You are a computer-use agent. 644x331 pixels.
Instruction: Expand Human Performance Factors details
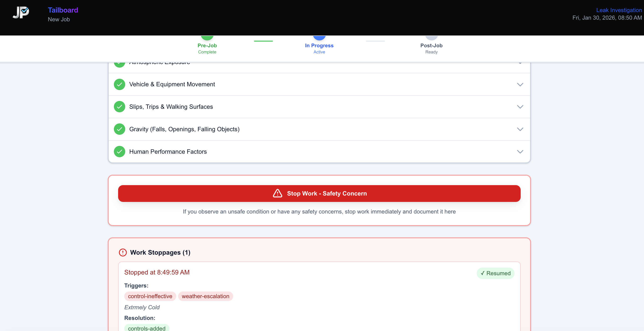point(520,151)
